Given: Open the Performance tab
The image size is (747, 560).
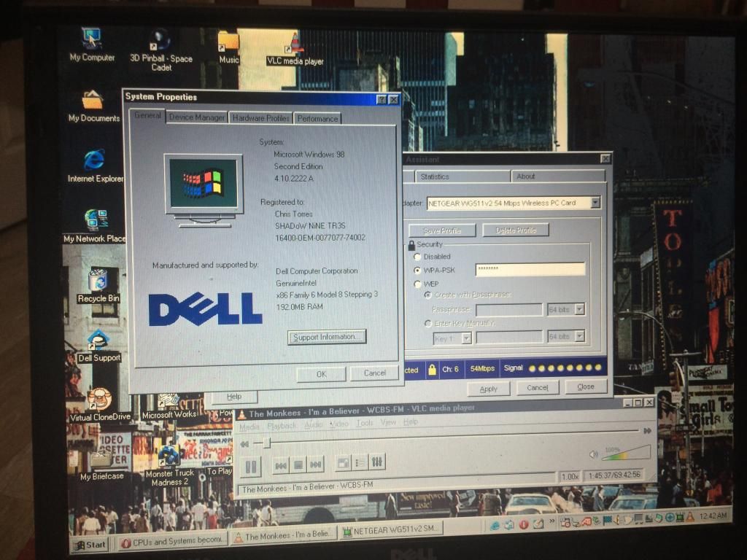Looking at the screenshot, I should 317,118.
